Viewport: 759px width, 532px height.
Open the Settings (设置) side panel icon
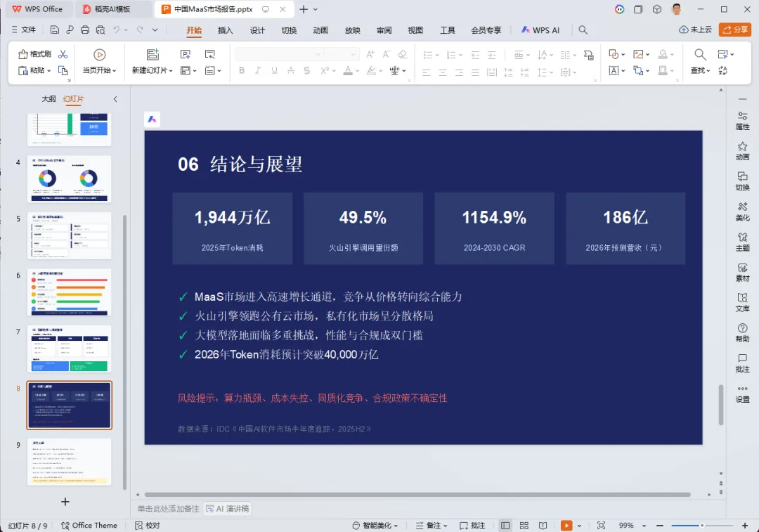point(743,394)
